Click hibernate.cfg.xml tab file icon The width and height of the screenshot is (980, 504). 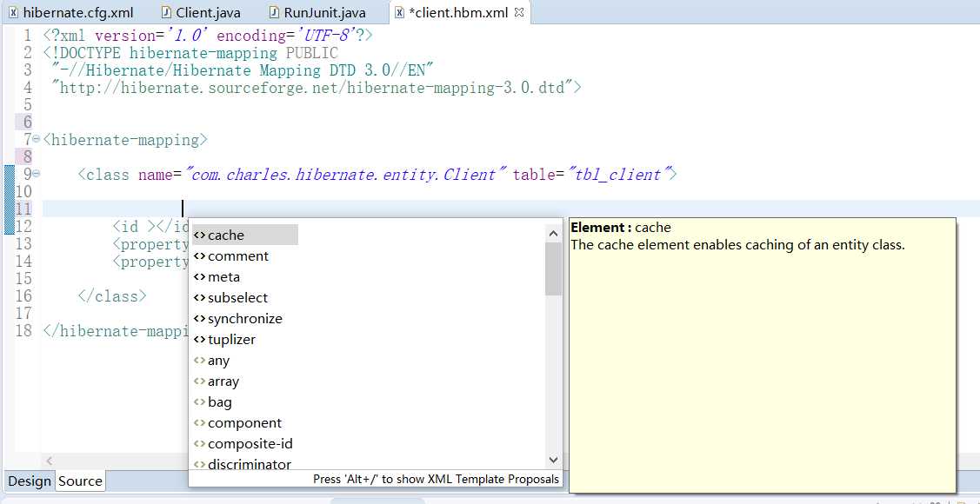pyautogui.click(x=13, y=12)
